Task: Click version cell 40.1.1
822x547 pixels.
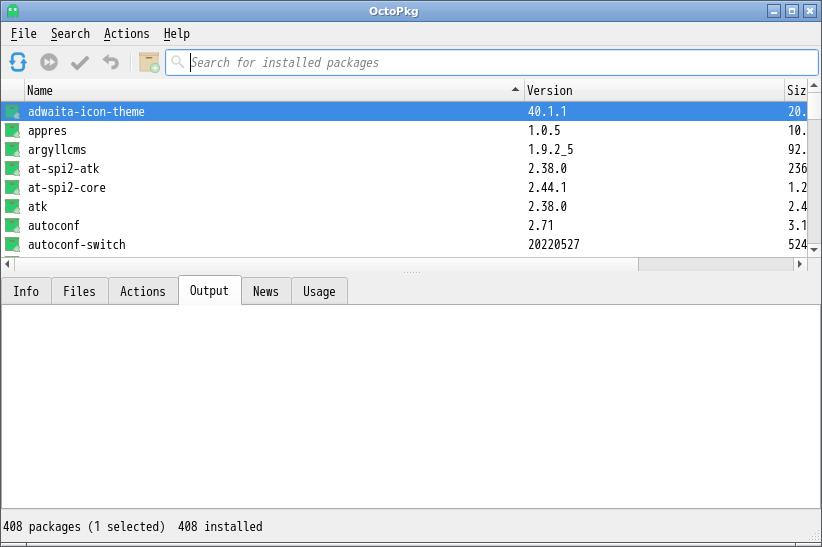Action: (547, 112)
